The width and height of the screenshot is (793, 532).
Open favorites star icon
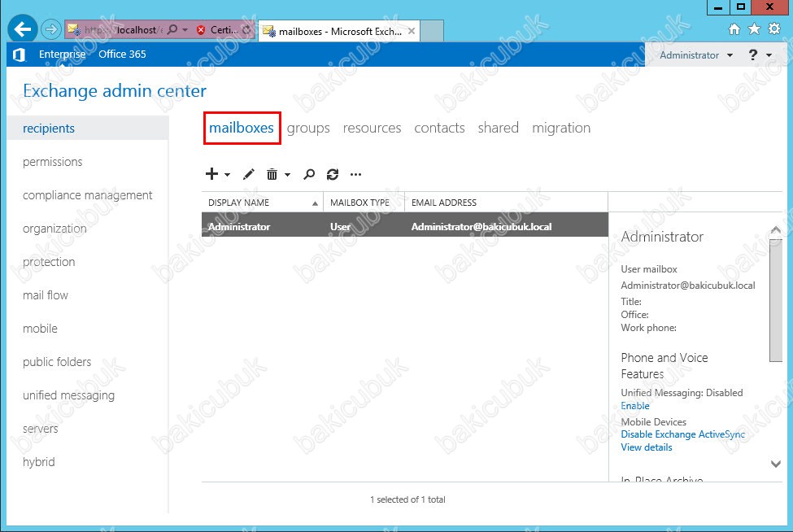(754, 29)
